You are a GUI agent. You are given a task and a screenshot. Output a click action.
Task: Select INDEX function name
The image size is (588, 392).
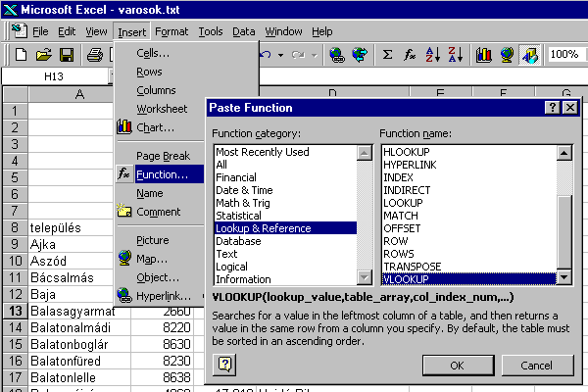pyautogui.click(x=468, y=177)
